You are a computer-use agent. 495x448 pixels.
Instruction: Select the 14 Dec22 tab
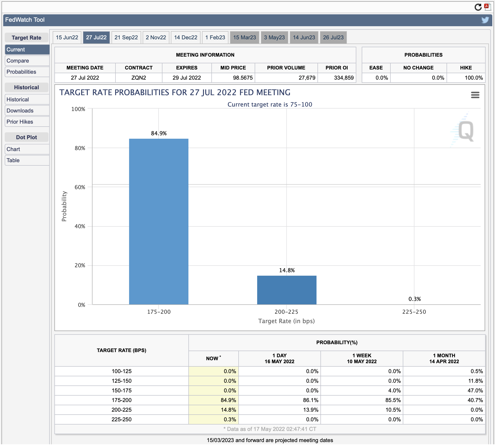pyautogui.click(x=186, y=38)
